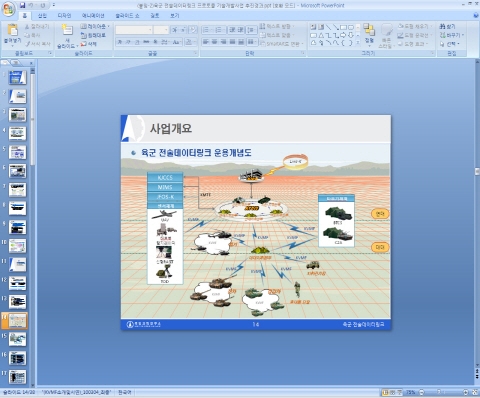Click the blue Help icon

pyautogui.click(x=476, y=15)
